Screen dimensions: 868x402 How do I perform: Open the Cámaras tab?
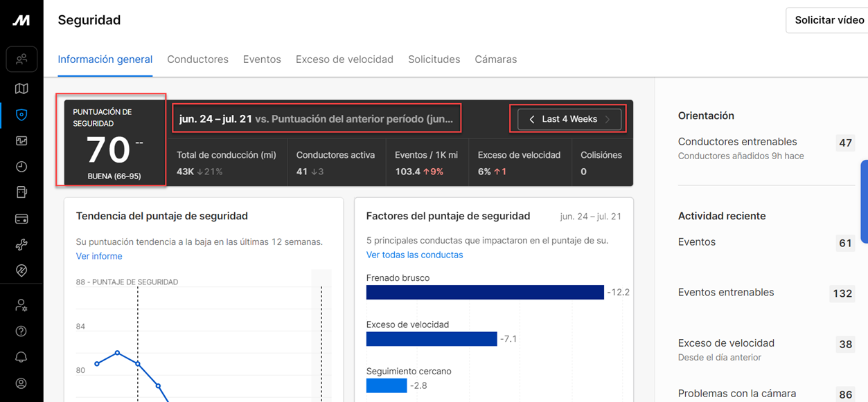point(495,60)
